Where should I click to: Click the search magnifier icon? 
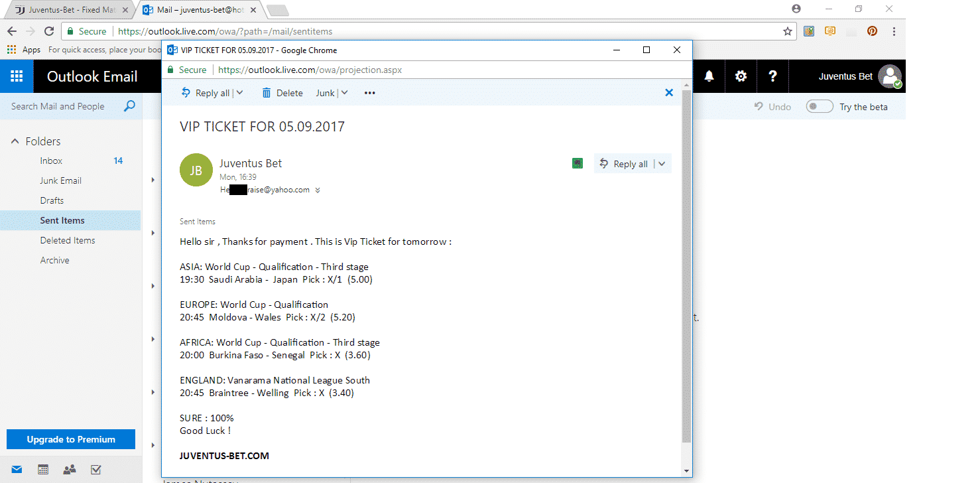click(130, 106)
